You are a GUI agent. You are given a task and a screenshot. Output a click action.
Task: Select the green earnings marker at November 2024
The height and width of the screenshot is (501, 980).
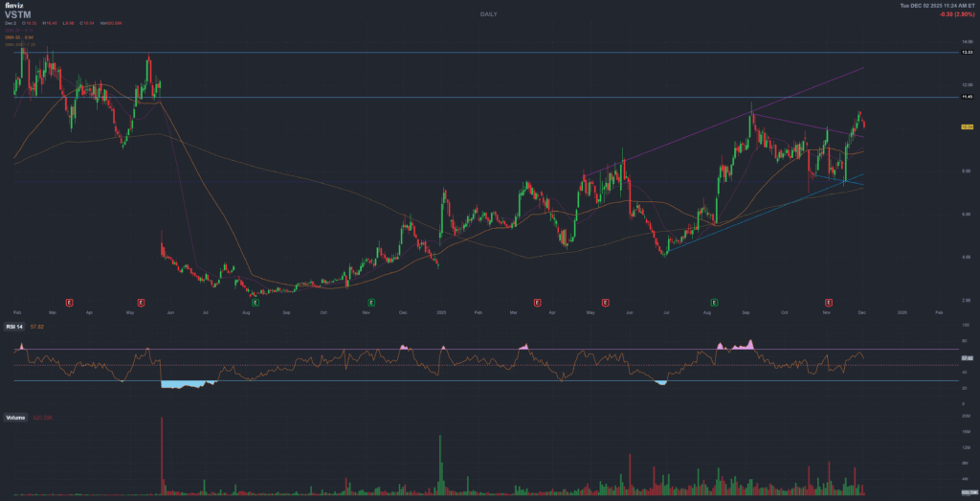coord(370,302)
